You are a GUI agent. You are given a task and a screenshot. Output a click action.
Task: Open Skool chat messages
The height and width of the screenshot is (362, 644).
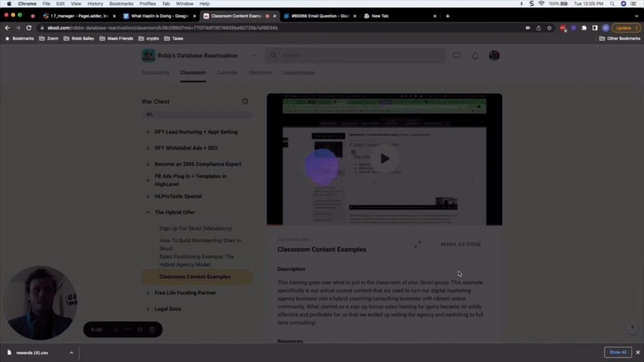tap(456, 56)
